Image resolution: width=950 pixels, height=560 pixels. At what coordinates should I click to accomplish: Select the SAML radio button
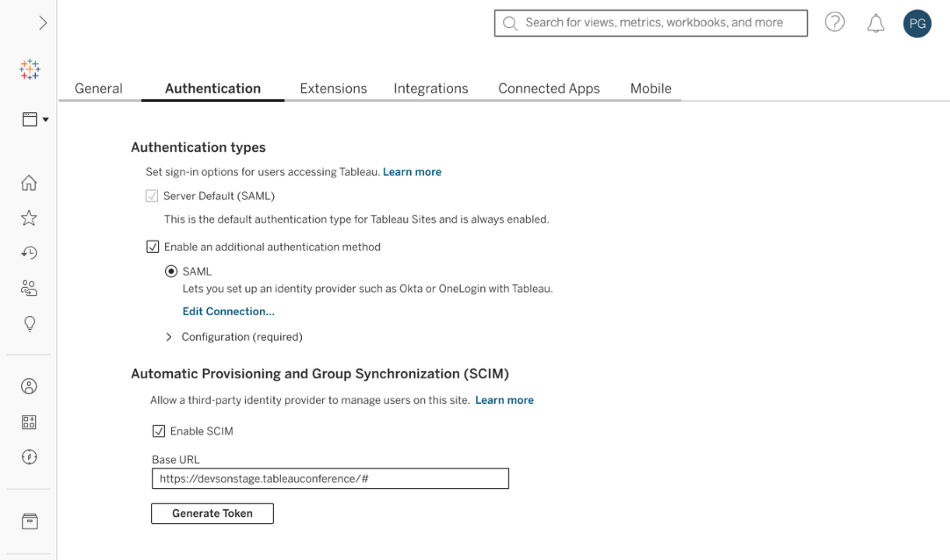pos(171,271)
